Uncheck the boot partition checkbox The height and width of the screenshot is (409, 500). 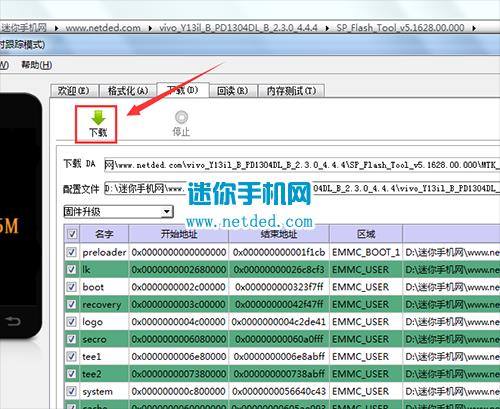tap(71, 287)
